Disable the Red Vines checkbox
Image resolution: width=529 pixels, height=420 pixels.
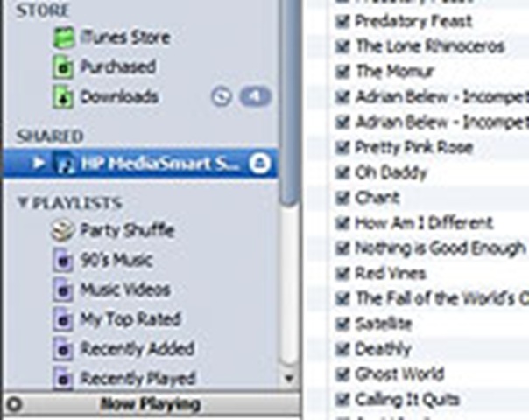tap(342, 273)
